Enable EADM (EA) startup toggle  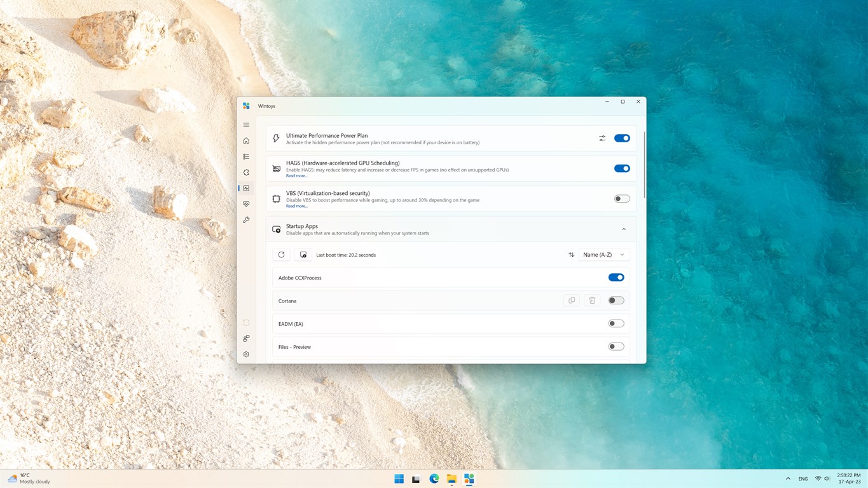[x=616, y=323]
